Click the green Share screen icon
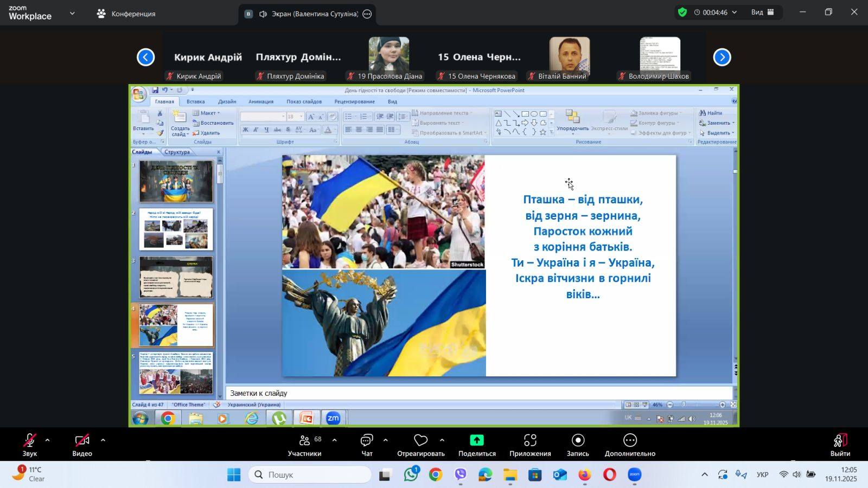 coord(477,440)
